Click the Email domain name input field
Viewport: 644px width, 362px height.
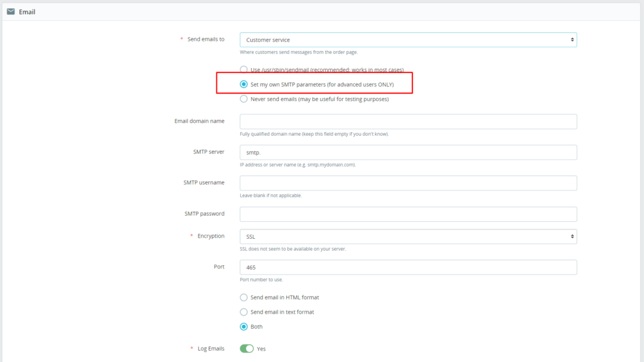408,121
